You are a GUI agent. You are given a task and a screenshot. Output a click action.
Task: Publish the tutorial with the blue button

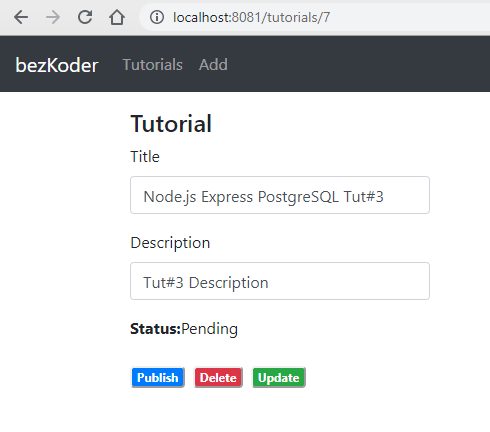158,378
